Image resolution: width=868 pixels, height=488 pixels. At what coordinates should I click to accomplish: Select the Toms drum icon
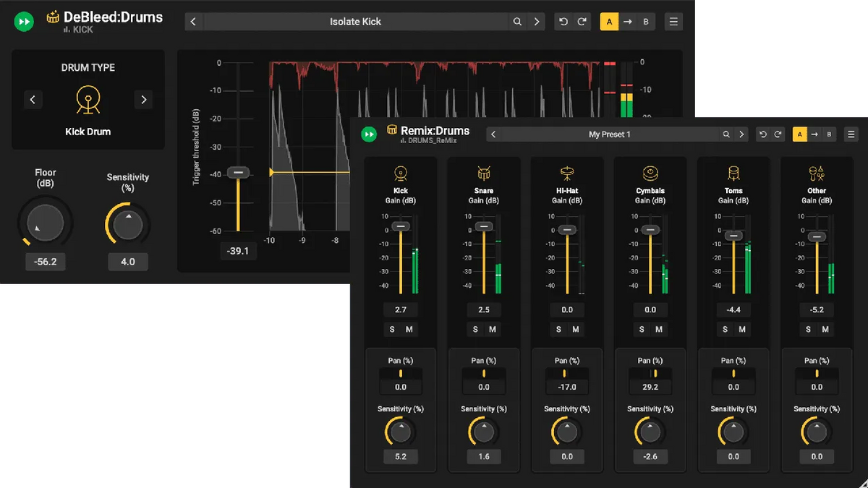tap(733, 173)
